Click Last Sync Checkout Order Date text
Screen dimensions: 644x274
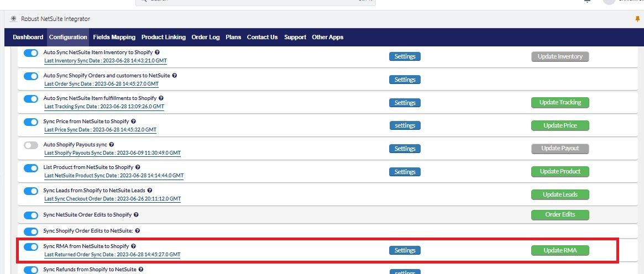tap(112, 199)
